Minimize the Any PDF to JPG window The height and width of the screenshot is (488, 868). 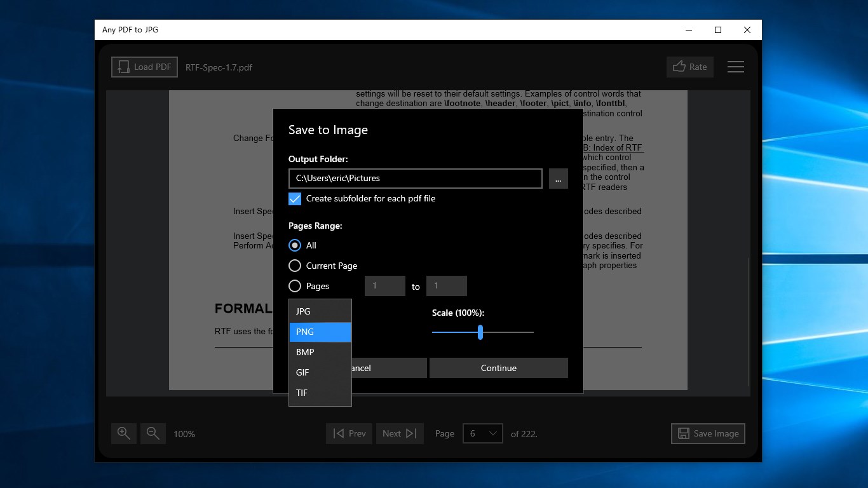pos(689,30)
